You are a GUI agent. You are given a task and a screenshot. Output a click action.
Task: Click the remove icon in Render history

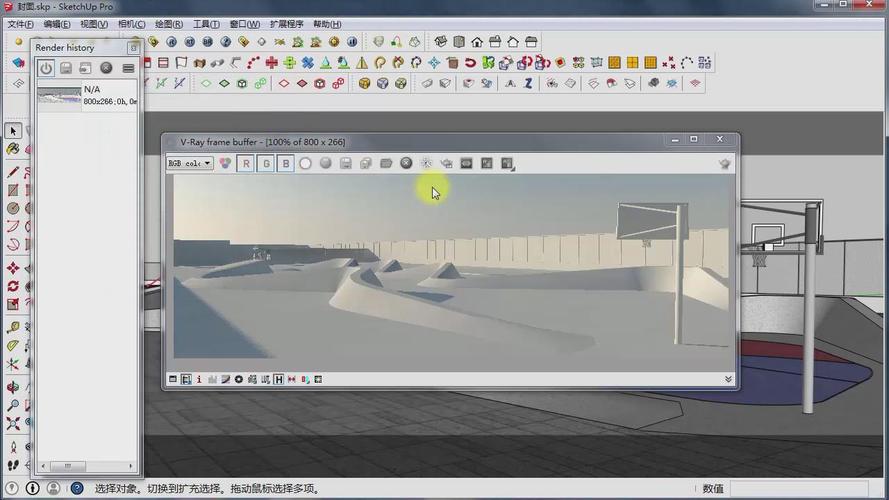(x=106, y=68)
